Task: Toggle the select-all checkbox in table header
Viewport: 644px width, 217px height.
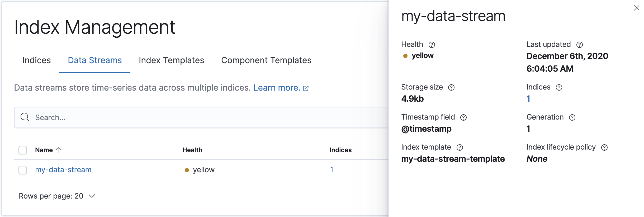Action: (23, 150)
